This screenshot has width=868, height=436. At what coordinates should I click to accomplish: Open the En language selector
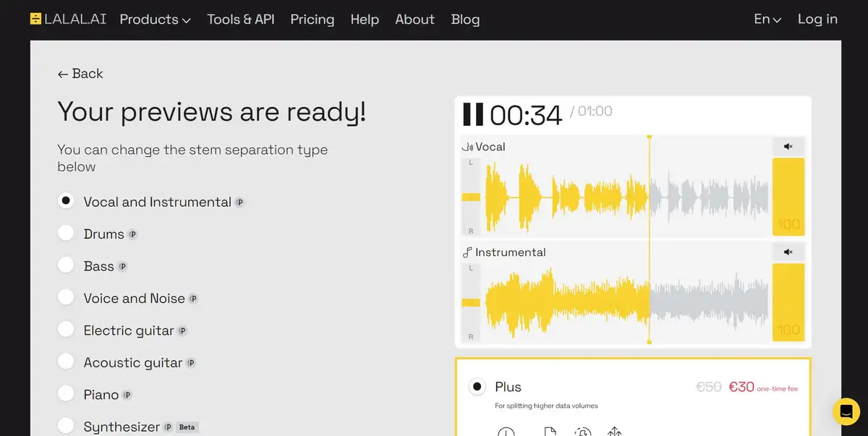(767, 20)
